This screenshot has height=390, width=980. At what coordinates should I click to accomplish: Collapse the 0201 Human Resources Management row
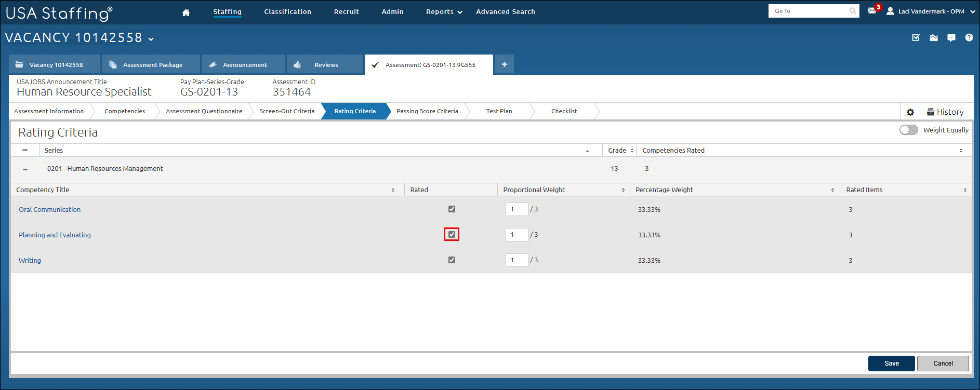pyautogui.click(x=25, y=169)
